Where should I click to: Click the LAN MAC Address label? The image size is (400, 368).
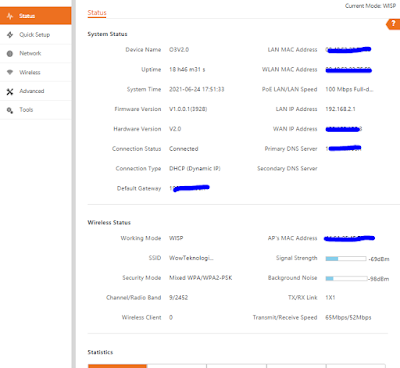click(x=292, y=50)
